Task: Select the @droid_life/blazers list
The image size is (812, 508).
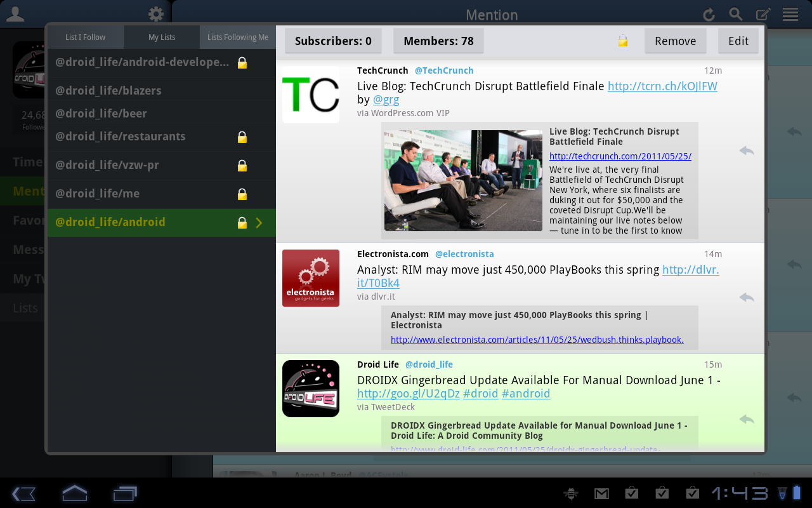Action: 108,91
